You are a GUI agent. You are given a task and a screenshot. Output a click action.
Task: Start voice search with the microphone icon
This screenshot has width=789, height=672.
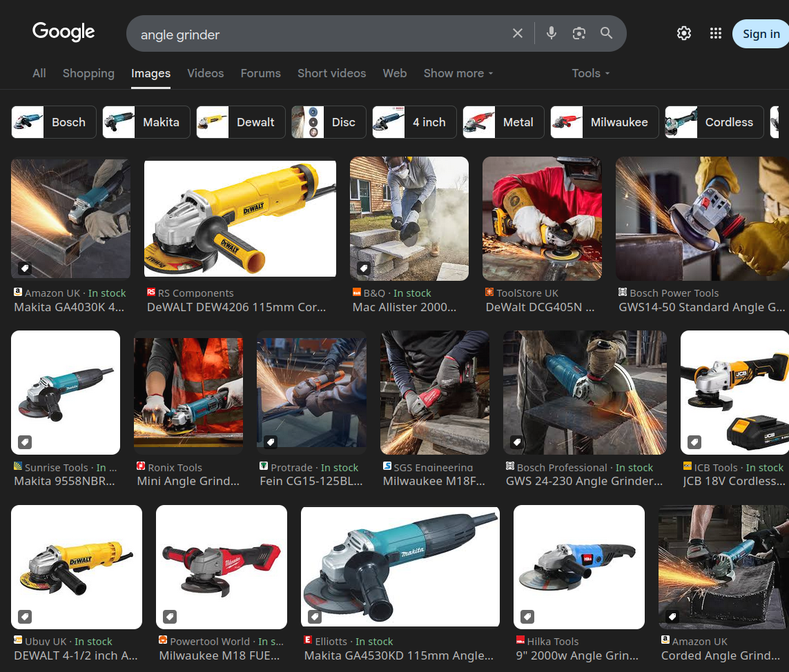point(552,34)
